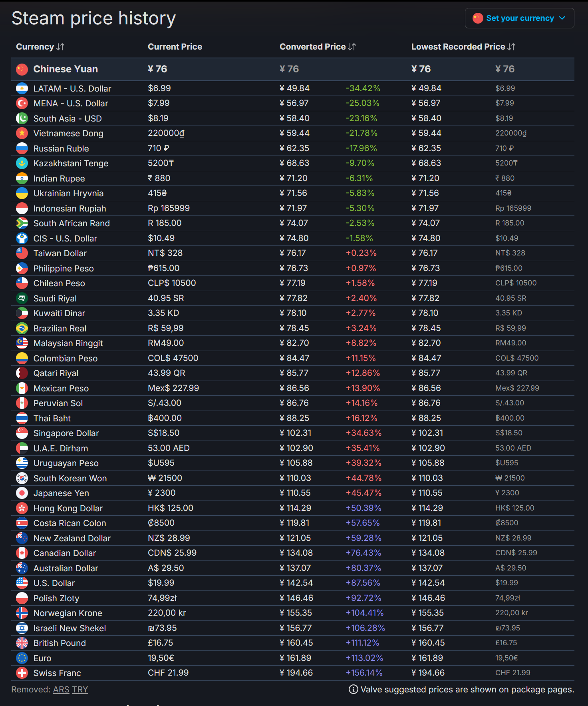
Task: Select the Indonesian Rupiah row name
Action: click(70, 208)
